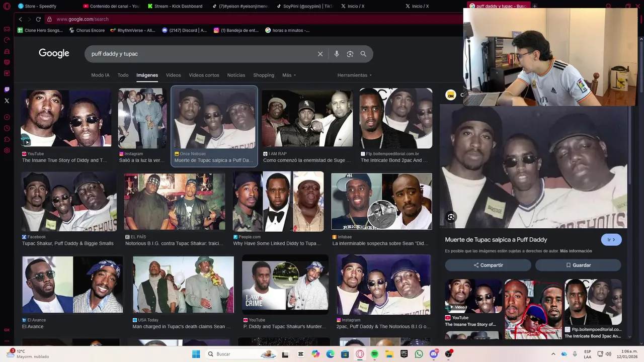
Task: Open the new tab plus button
Action: pyautogui.click(x=535, y=6)
